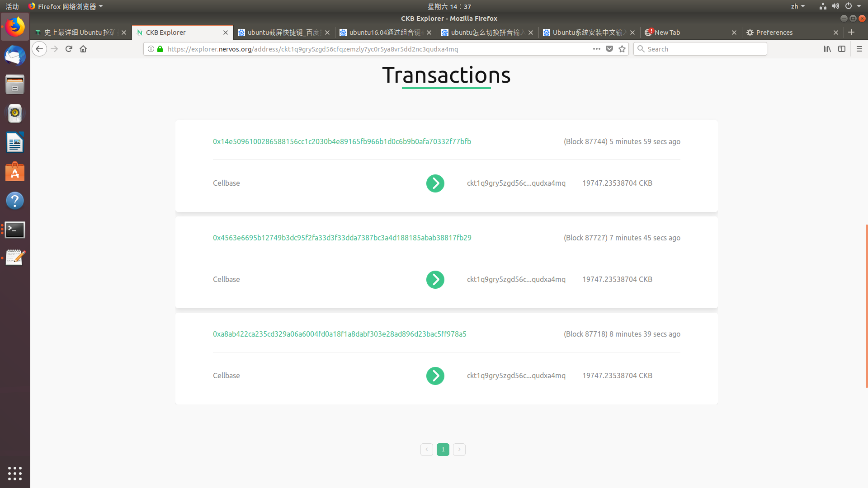
Task: Go to previous pagination page
Action: (x=427, y=449)
